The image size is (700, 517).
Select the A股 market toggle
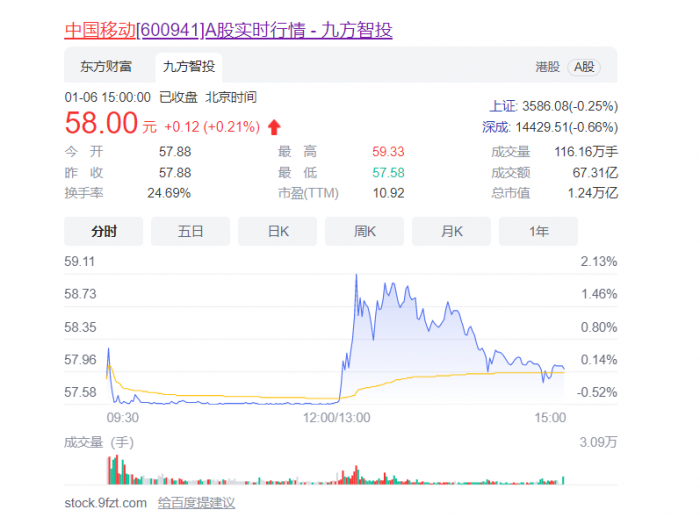coord(584,67)
